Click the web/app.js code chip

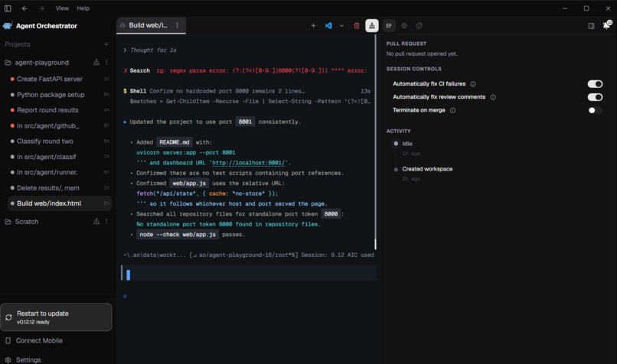point(189,184)
